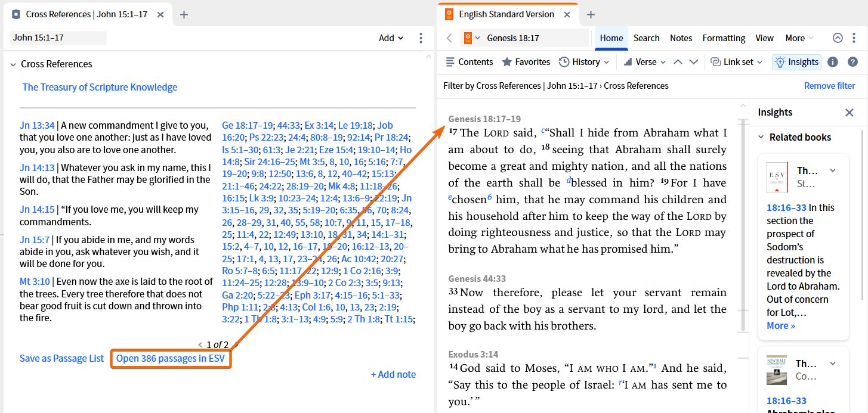Go to previous page of cross references
868x413 pixels.
(200, 344)
